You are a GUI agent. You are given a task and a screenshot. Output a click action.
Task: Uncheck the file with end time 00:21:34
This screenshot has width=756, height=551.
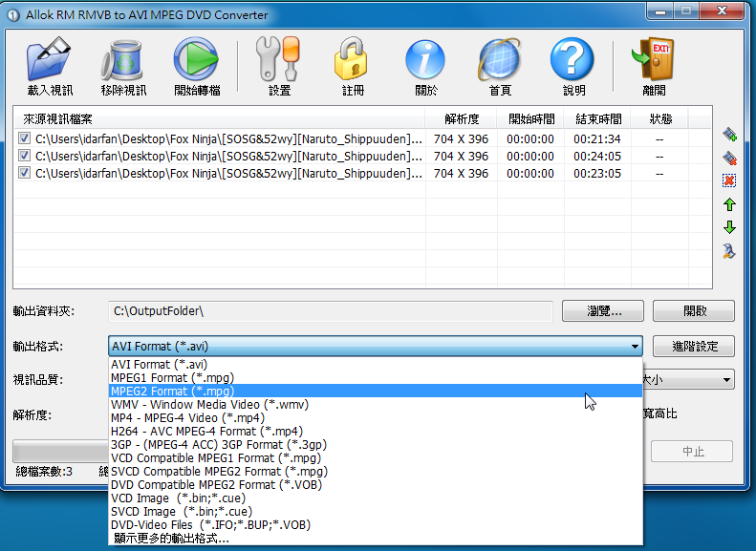(x=24, y=138)
